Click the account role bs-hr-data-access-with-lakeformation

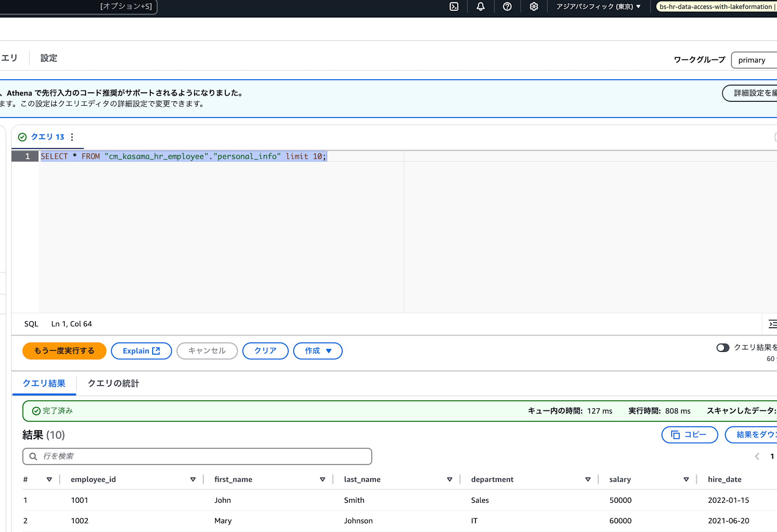click(716, 7)
